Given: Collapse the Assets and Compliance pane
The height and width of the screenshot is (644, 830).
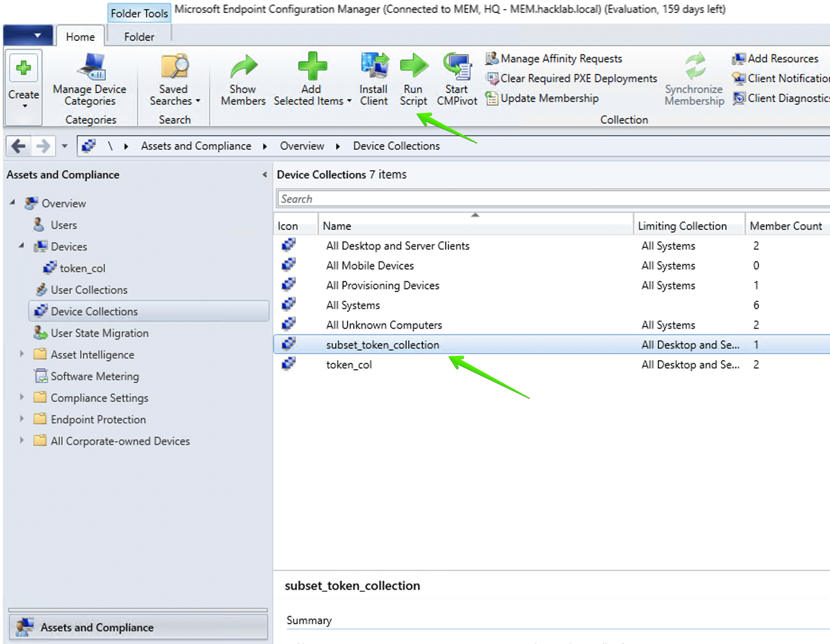Looking at the screenshot, I should [x=265, y=175].
